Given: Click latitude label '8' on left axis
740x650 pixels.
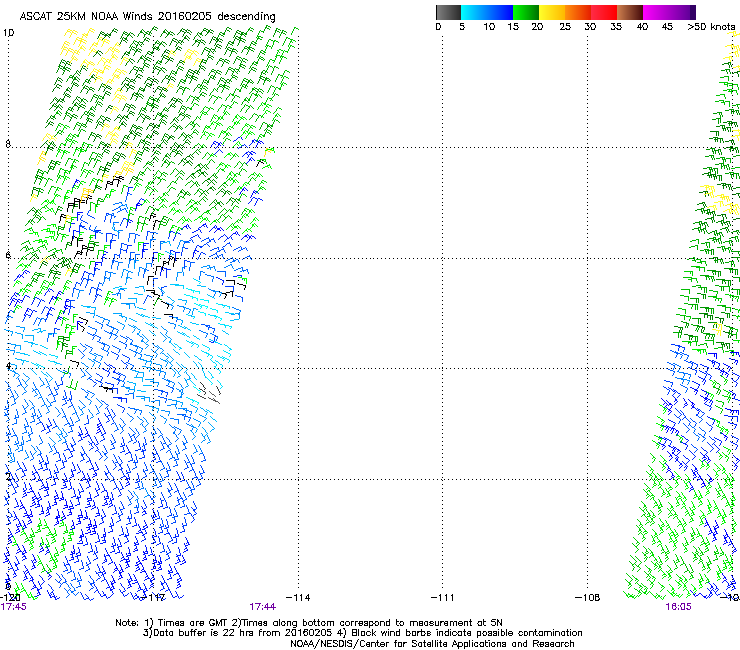Looking at the screenshot, I should pos(8,144).
